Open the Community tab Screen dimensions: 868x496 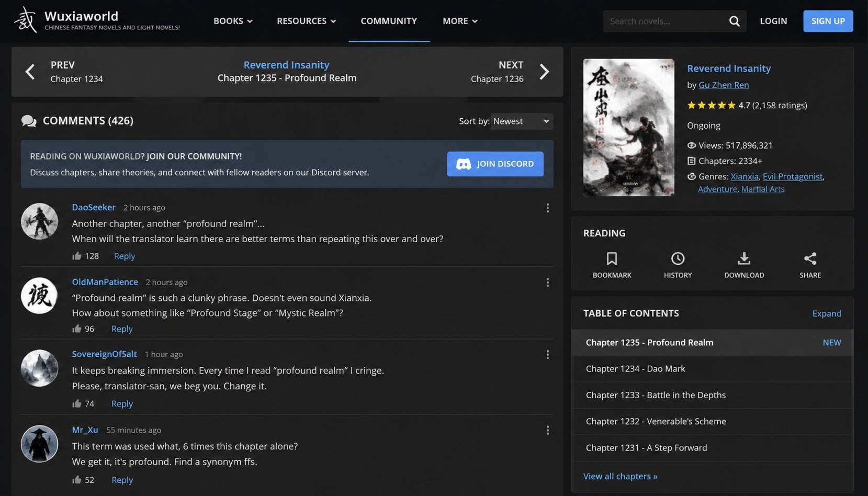point(389,21)
